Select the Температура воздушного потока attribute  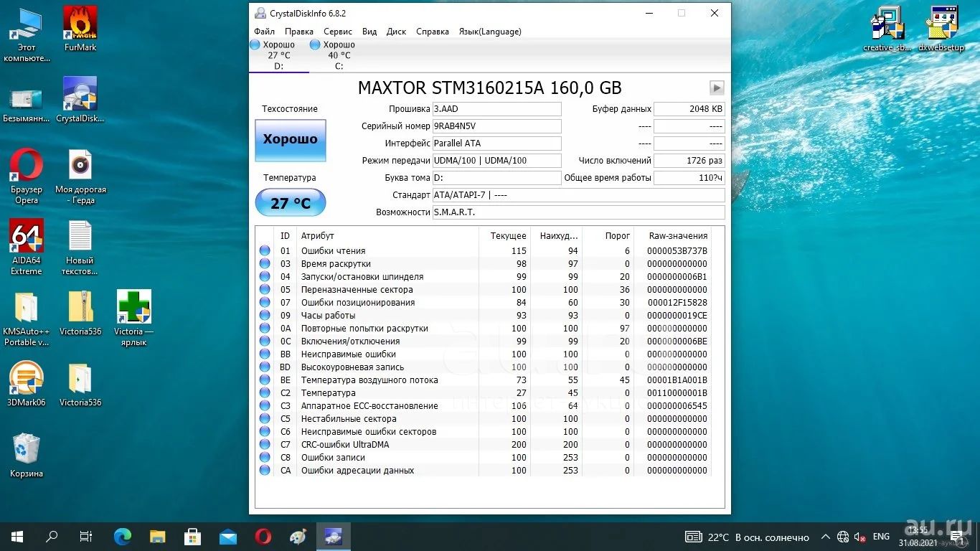click(x=369, y=380)
